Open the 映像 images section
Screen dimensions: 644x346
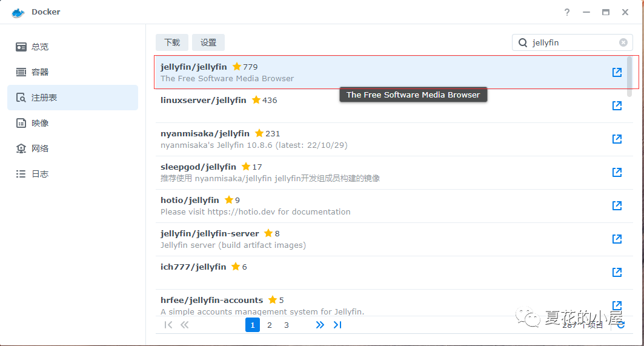pos(40,123)
